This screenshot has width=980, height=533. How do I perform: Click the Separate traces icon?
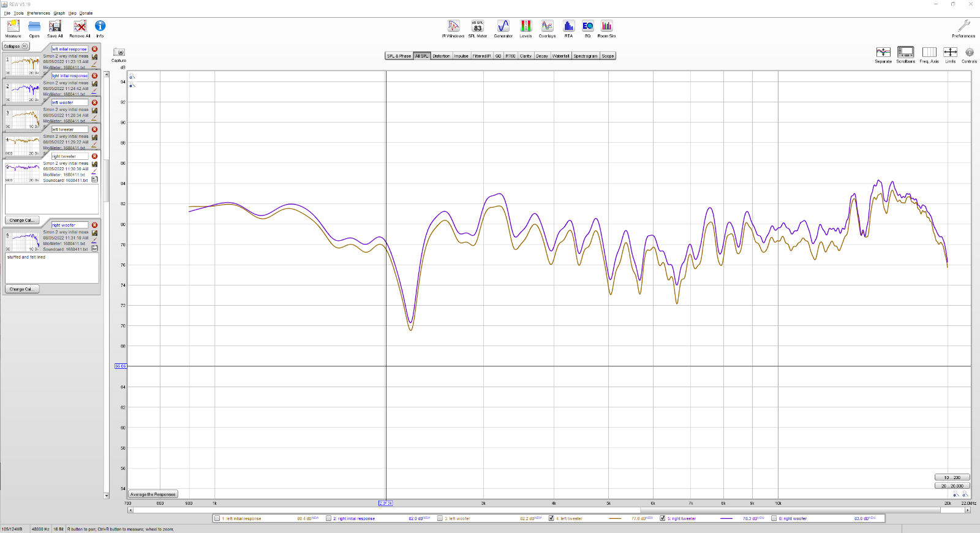pos(883,55)
